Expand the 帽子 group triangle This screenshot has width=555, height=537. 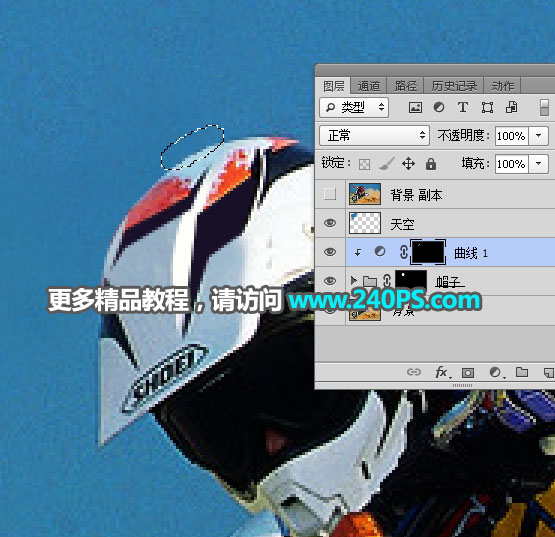click(x=353, y=281)
